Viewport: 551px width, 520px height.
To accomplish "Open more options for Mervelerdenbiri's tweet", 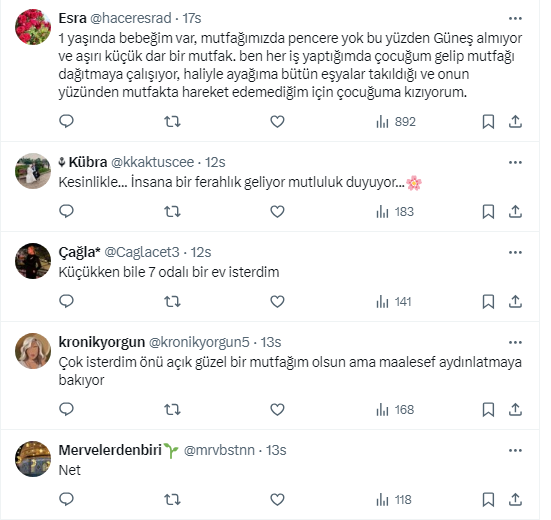I will pos(515,450).
